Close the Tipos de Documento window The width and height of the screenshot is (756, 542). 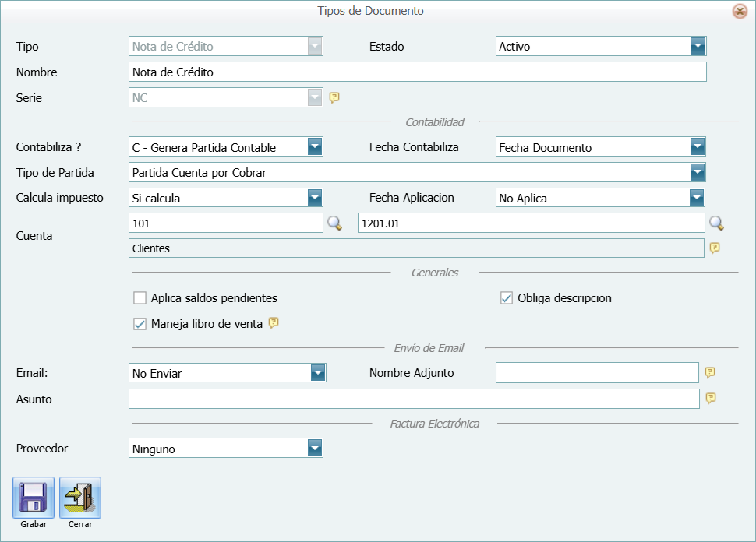741,11
